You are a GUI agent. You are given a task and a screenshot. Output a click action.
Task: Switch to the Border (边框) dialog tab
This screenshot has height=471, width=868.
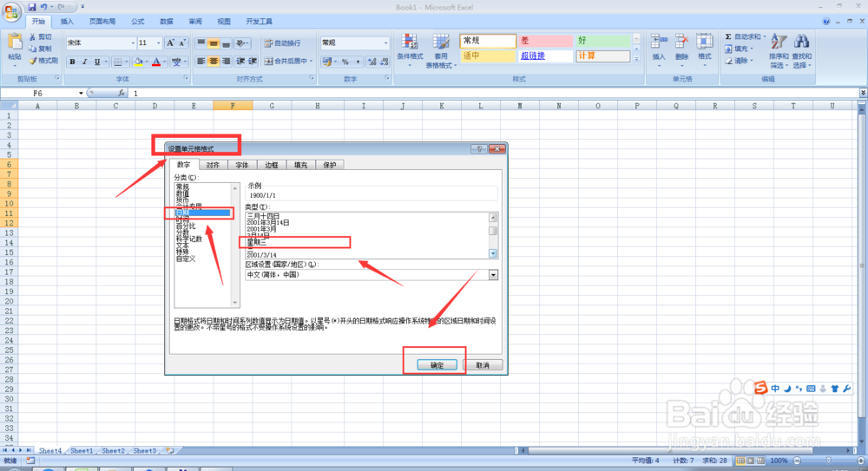pyautogui.click(x=271, y=165)
